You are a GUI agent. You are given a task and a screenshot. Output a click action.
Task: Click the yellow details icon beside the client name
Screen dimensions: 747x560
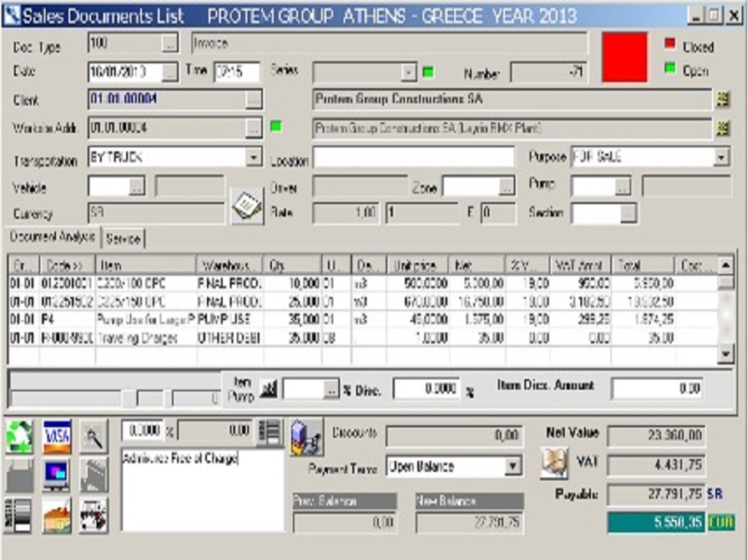722,99
